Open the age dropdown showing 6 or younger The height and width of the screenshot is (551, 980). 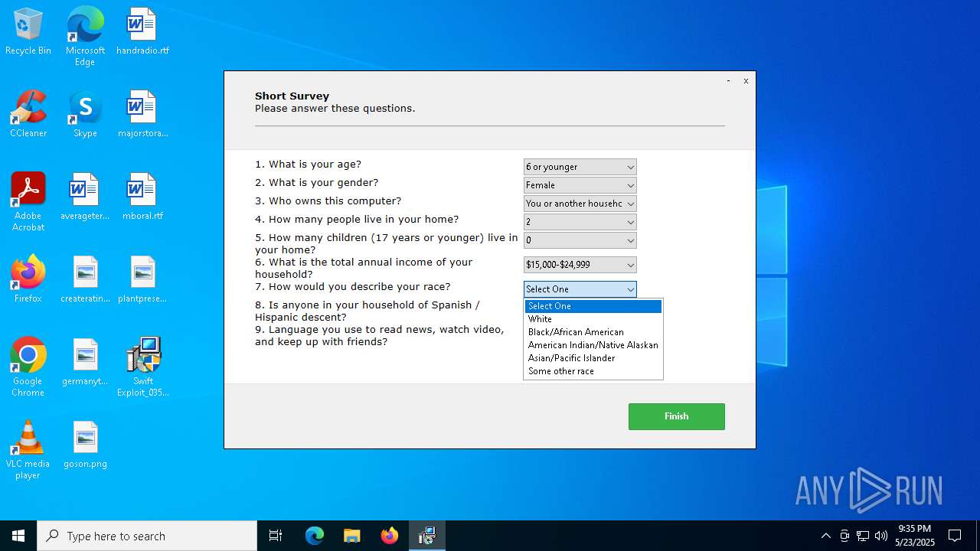pos(580,167)
